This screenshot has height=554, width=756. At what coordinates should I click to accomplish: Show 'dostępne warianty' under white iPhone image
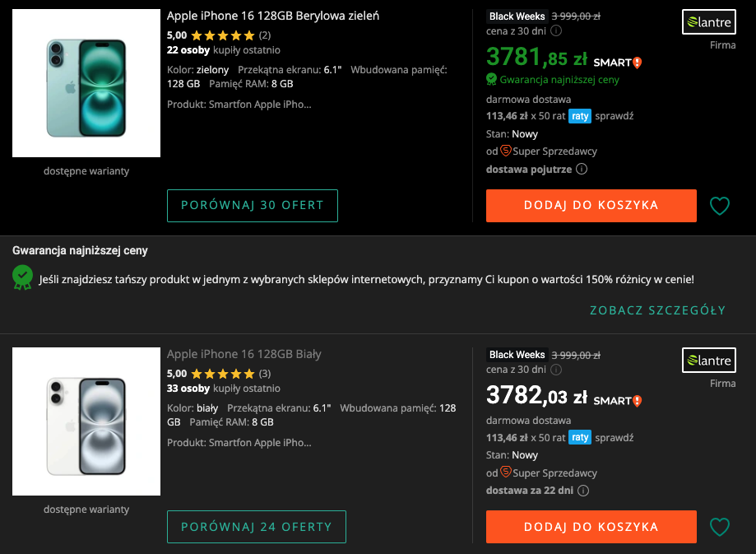(86, 510)
